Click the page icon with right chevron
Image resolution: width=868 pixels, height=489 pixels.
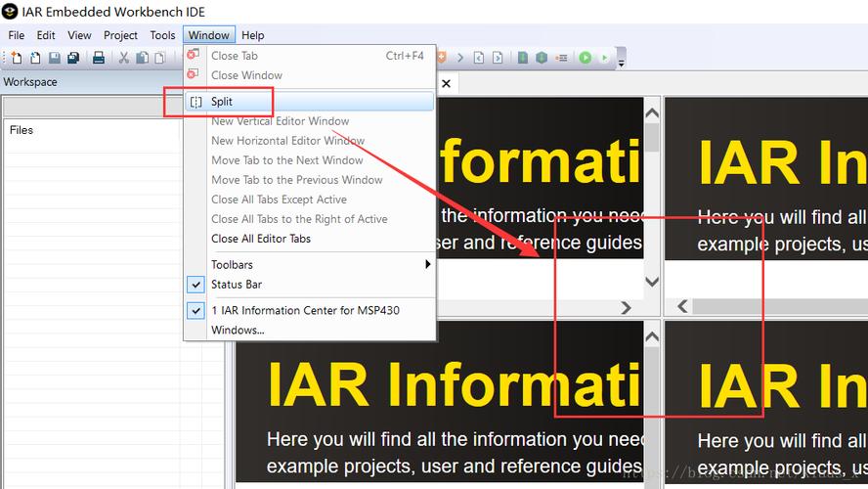pyautogui.click(x=498, y=58)
